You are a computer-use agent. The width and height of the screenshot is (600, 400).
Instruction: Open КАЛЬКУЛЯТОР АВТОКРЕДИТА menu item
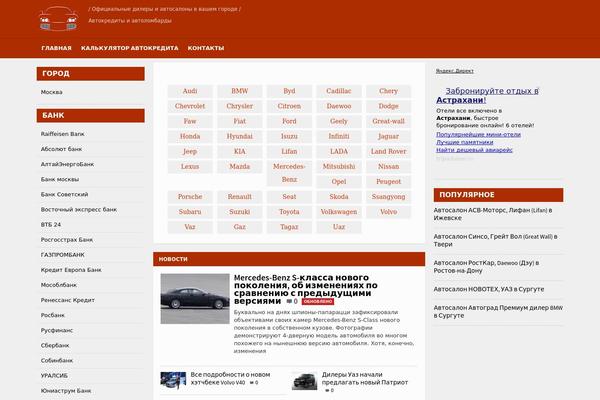[129, 48]
